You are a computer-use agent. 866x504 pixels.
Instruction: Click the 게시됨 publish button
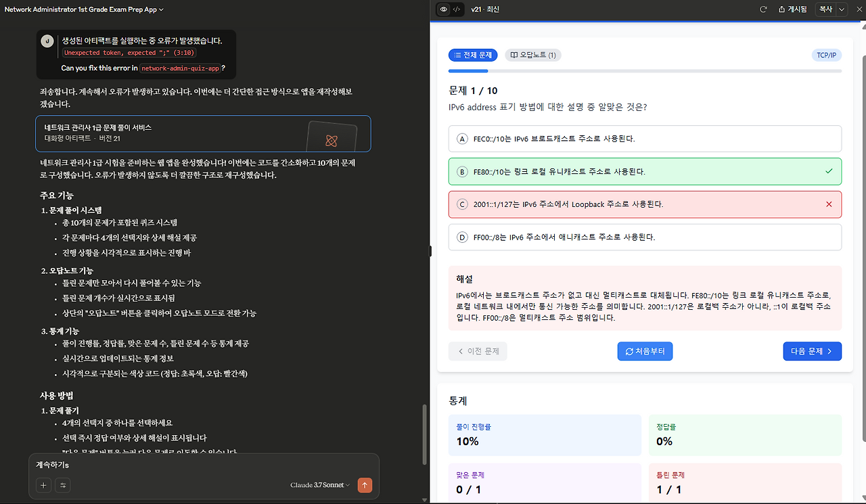793,9
